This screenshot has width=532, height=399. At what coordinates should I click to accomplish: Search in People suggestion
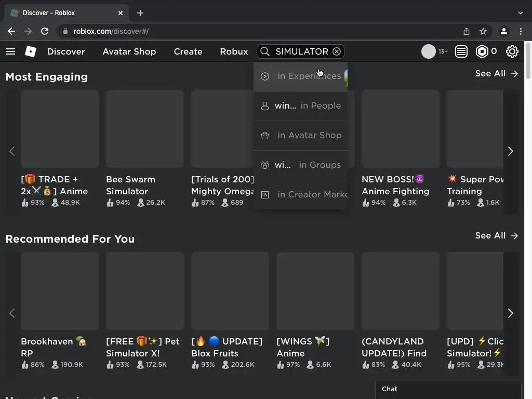(301, 106)
